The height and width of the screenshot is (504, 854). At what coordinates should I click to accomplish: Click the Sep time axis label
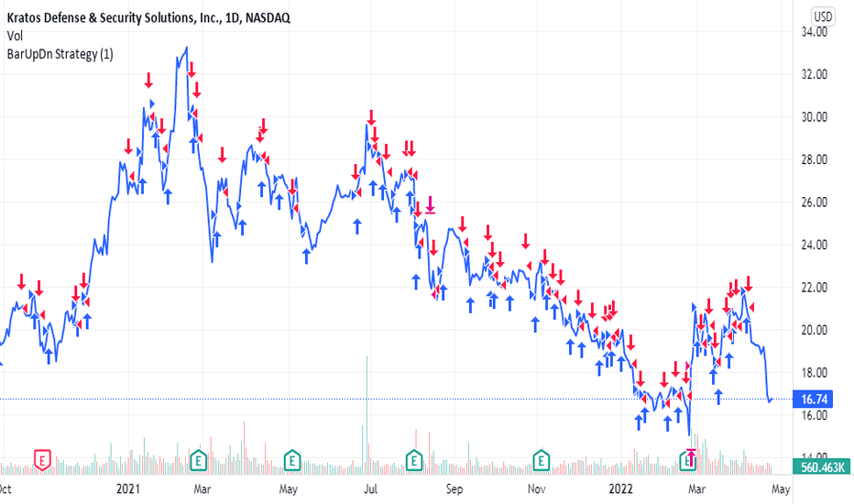[454, 488]
